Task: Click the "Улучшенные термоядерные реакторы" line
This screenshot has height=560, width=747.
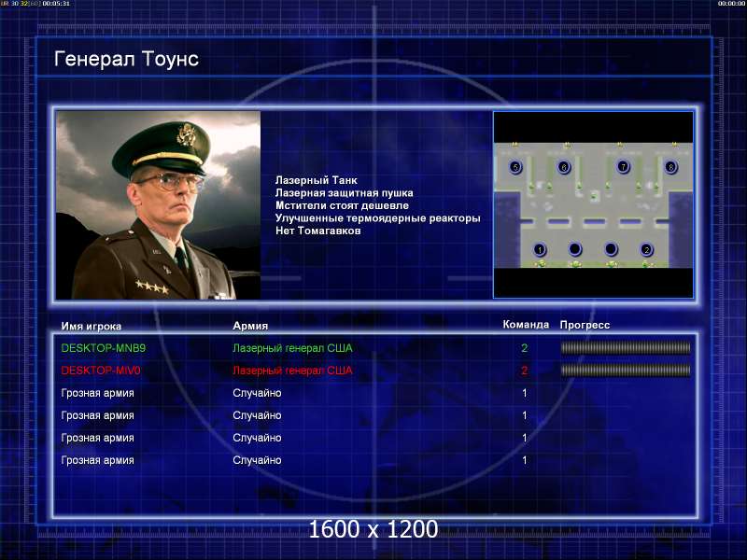Action: click(378, 218)
